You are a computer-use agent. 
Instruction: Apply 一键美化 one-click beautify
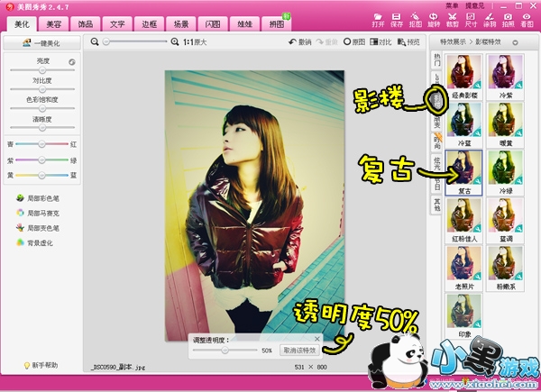(41, 43)
